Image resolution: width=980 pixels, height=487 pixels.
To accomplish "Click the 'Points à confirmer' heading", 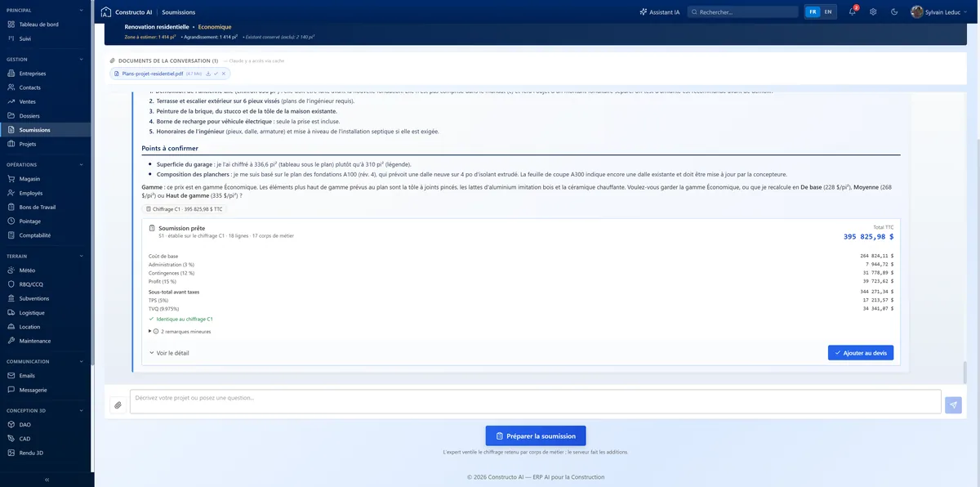I will 169,148.
